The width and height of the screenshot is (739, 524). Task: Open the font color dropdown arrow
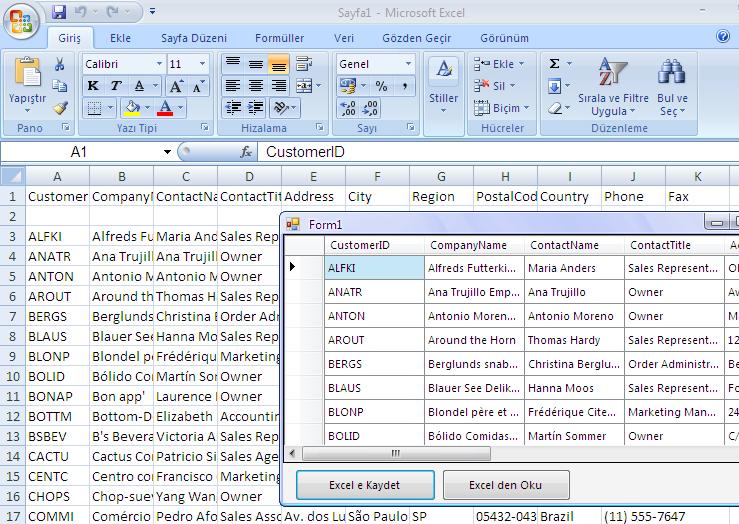coord(181,108)
